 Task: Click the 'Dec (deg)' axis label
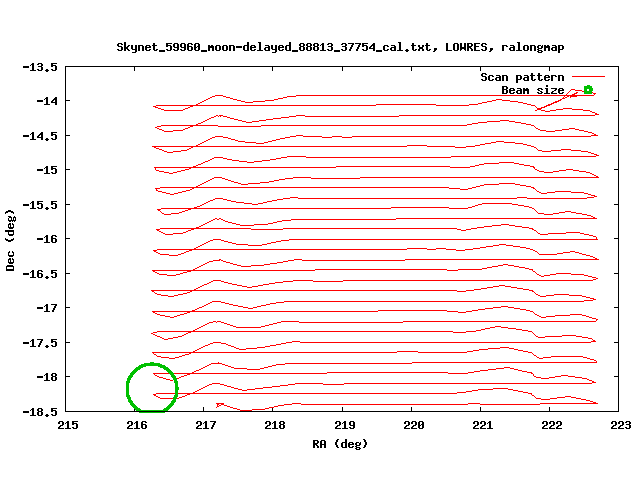click(10, 240)
